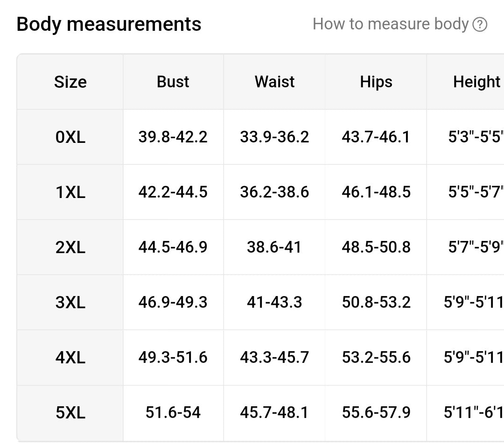Click the hips value 46.1-48.5
The image size is (504, 444).
pyautogui.click(x=376, y=192)
